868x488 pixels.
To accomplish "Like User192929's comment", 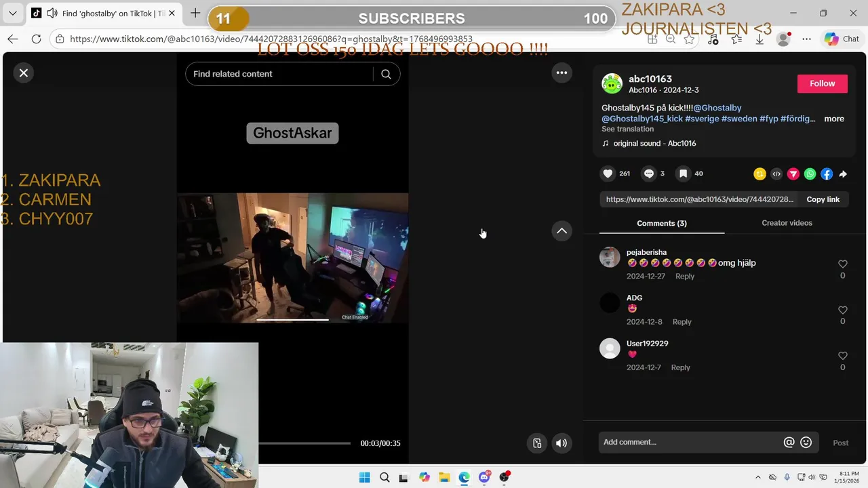I will [x=843, y=355].
